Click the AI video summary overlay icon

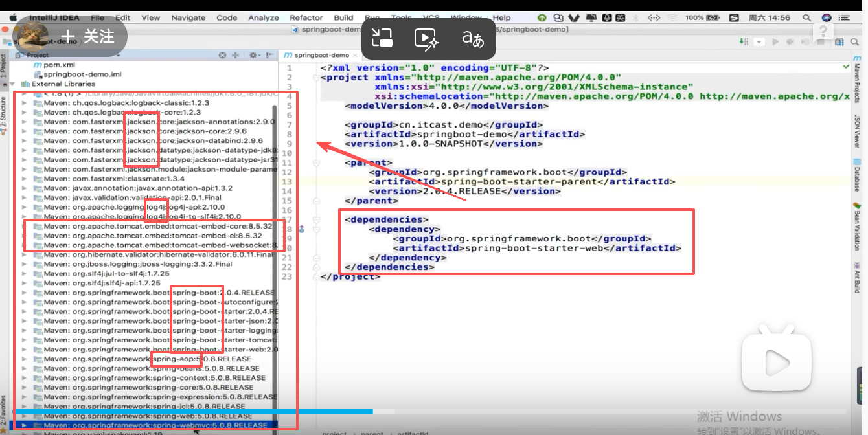click(427, 38)
